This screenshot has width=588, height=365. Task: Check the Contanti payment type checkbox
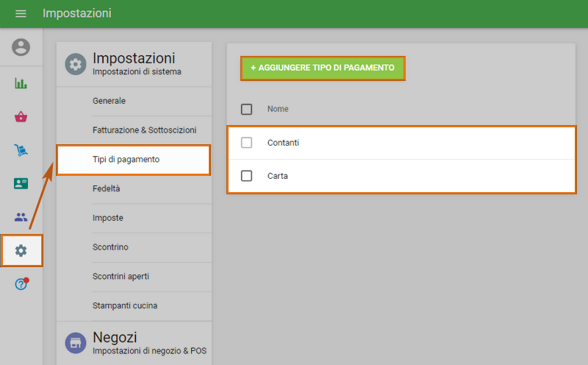[x=247, y=143]
